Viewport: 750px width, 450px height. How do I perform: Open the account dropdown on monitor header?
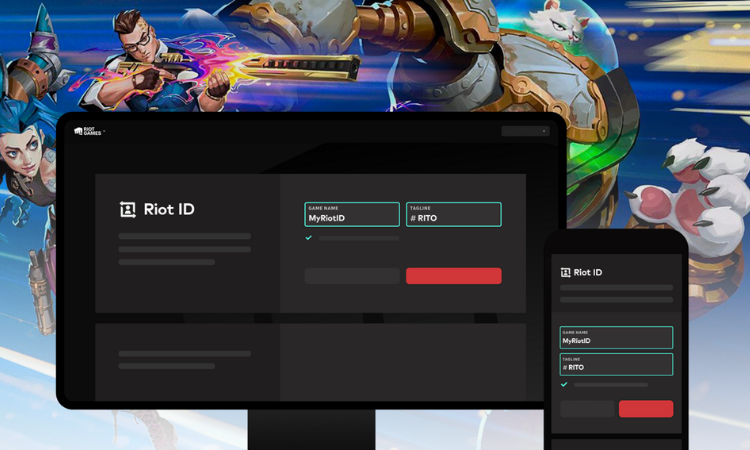525,131
